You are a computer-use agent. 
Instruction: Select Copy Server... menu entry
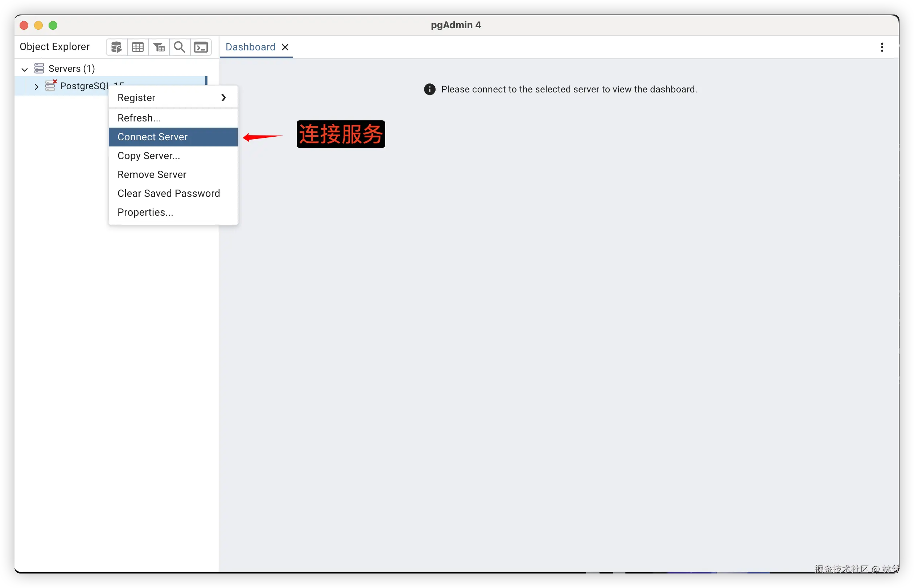(x=149, y=156)
